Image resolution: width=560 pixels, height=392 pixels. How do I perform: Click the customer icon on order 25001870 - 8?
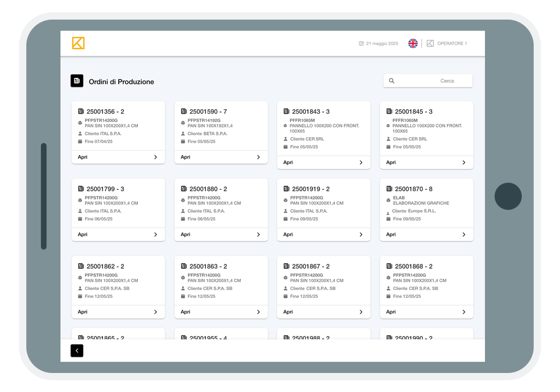(388, 212)
